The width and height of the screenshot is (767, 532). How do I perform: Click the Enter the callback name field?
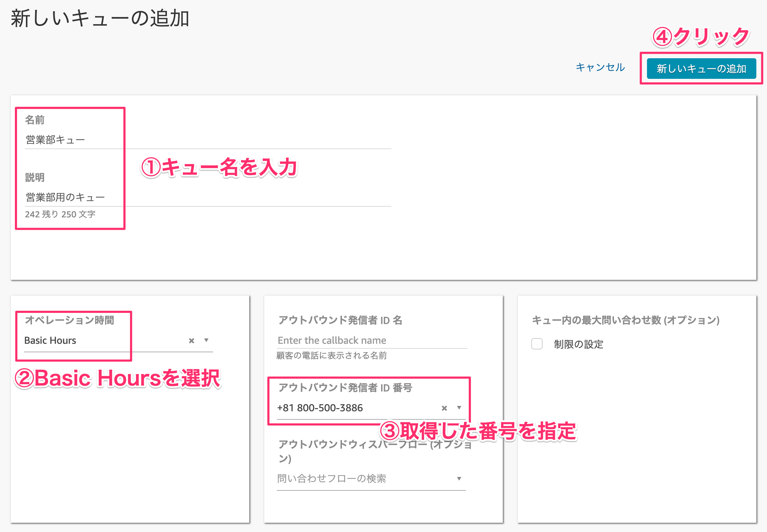tap(372, 340)
